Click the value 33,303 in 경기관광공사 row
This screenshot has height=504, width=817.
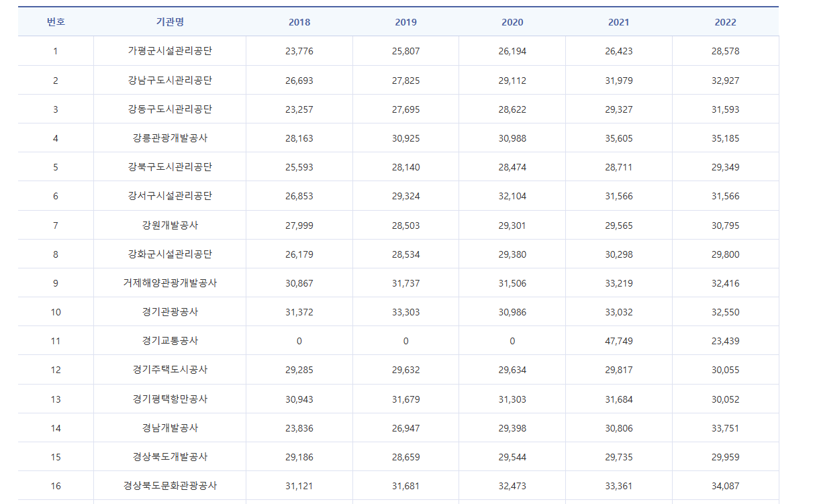tap(405, 312)
